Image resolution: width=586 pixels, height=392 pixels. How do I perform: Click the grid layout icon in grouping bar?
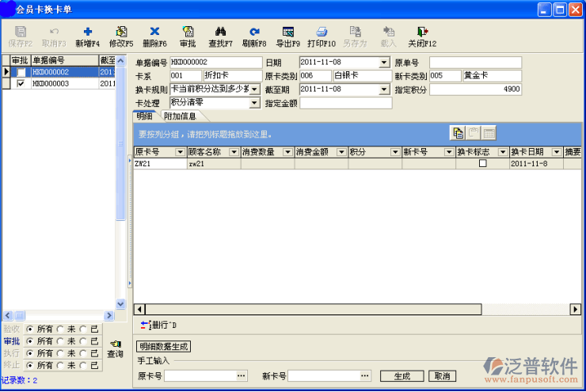489,133
